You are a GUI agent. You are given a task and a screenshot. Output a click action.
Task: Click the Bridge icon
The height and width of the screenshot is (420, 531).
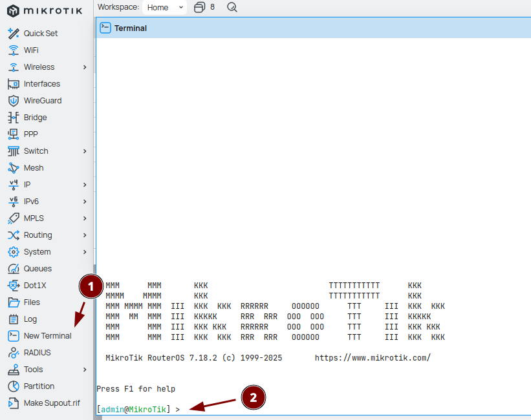(x=13, y=118)
